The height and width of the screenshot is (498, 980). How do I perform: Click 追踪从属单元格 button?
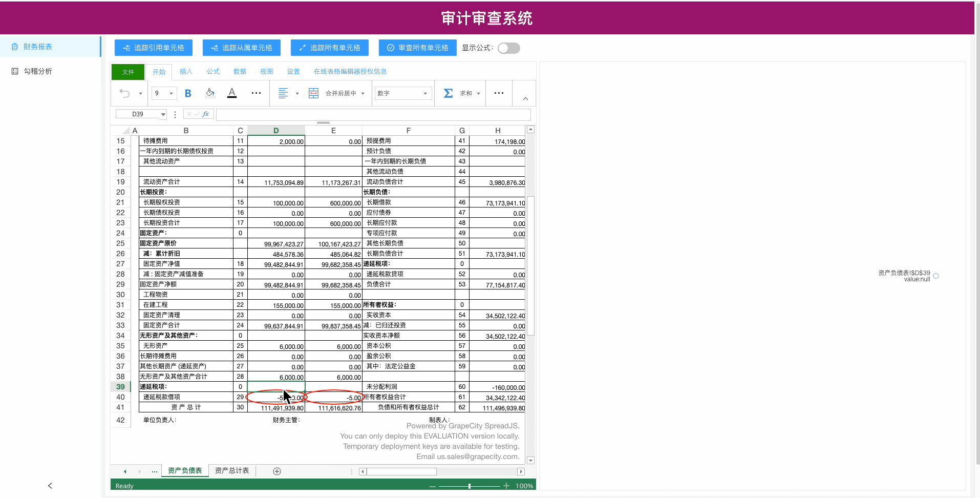tap(242, 48)
